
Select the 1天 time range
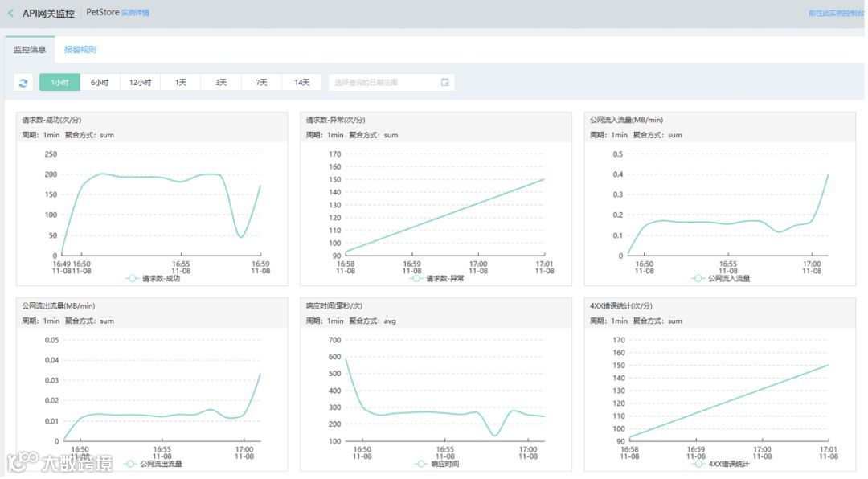[x=181, y=83]
